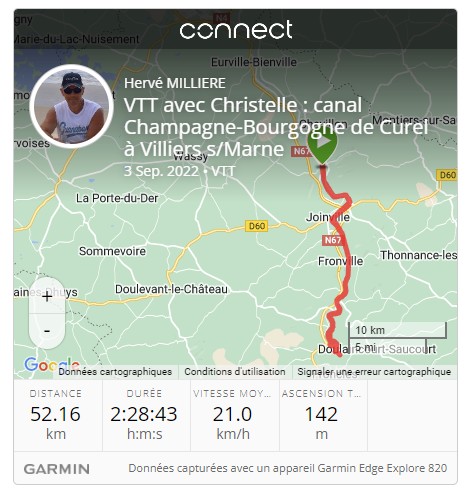Select the Ascension totale 142 m stat
Viewport: 471px width, 494px height.
tap(321, 415)
